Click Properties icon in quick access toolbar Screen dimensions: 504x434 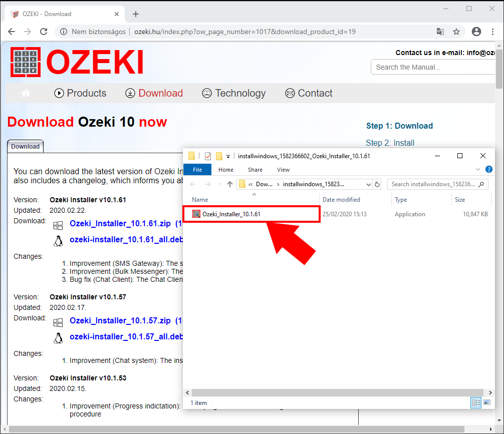point(208,156)
